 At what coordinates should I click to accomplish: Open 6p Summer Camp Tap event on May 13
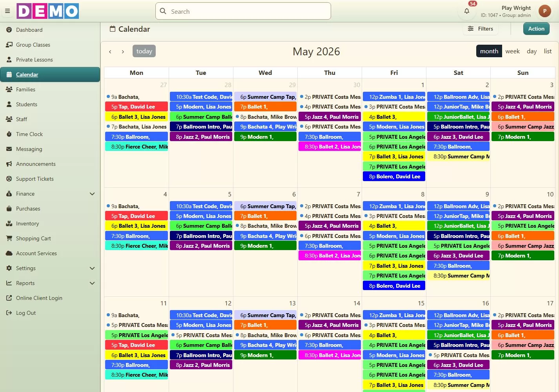266,315
